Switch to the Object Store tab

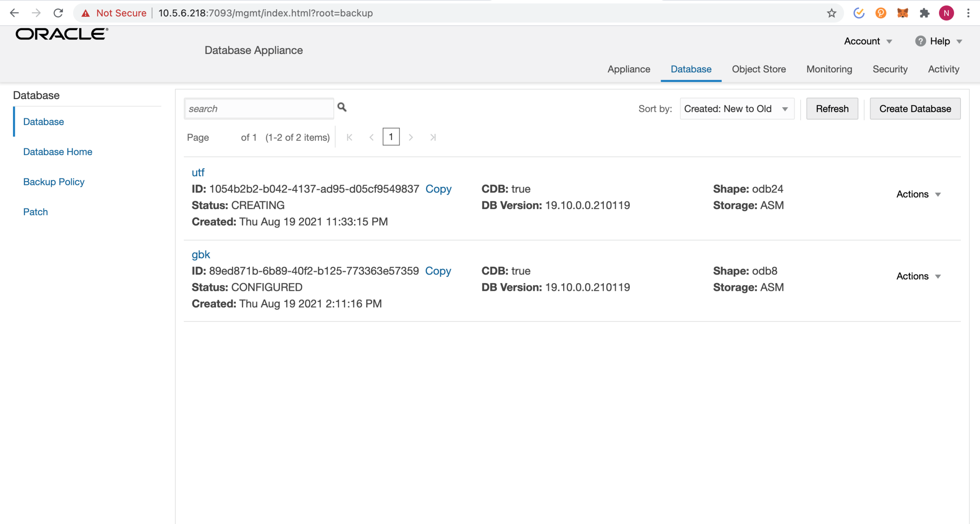coord(759,69)
